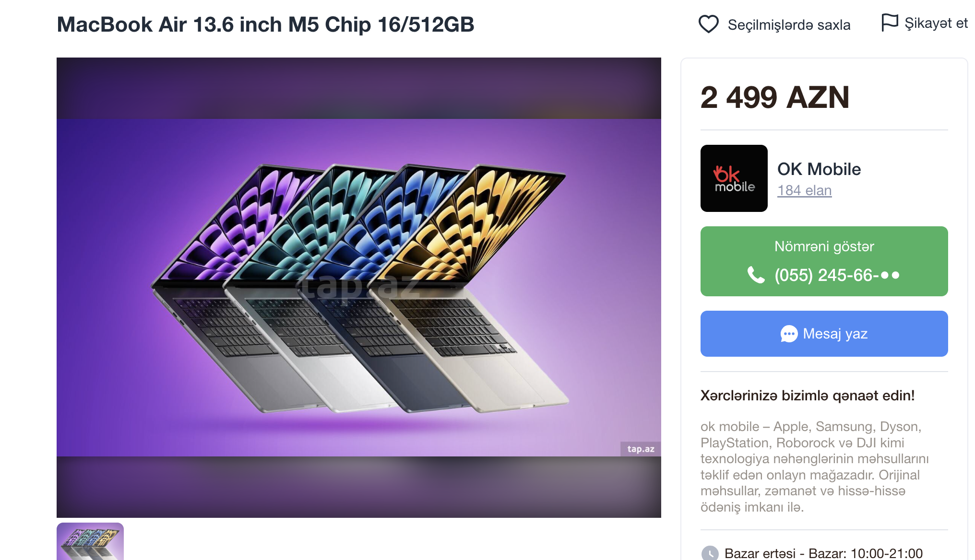Click the 2 499 AZN price
This screenshot has height=560, width=975.
(x=775, y=97)
